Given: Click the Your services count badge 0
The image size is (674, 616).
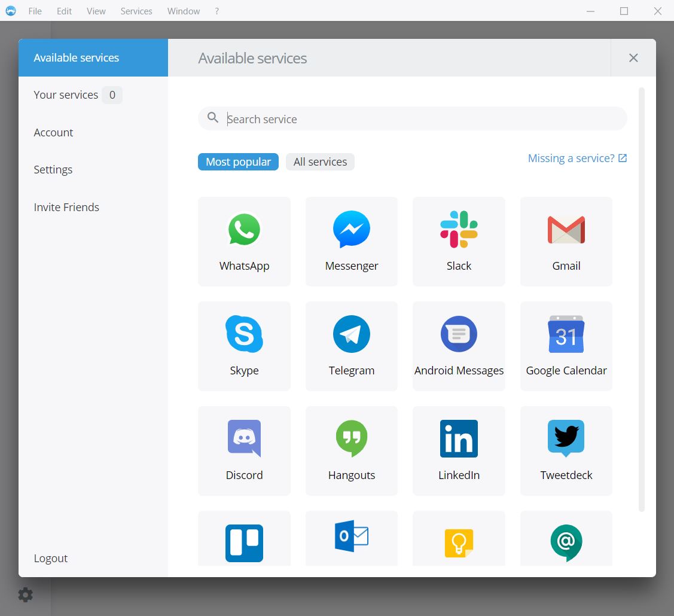Looking at the screenshot, I should point(112,94).
